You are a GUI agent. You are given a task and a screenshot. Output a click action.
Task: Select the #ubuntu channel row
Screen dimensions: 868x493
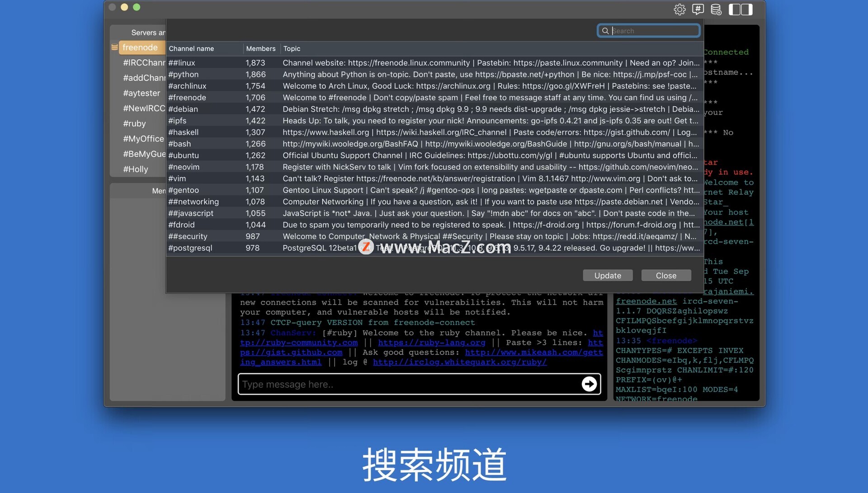point(434,155)
